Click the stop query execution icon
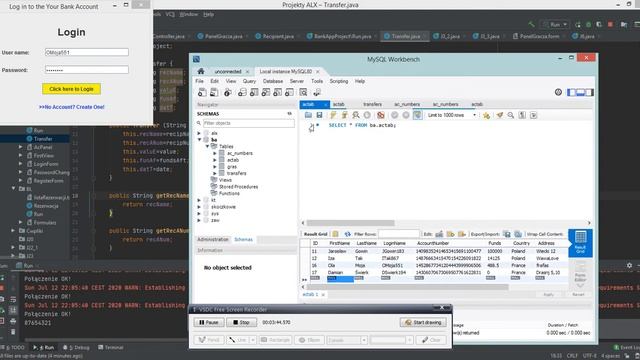 367,115
